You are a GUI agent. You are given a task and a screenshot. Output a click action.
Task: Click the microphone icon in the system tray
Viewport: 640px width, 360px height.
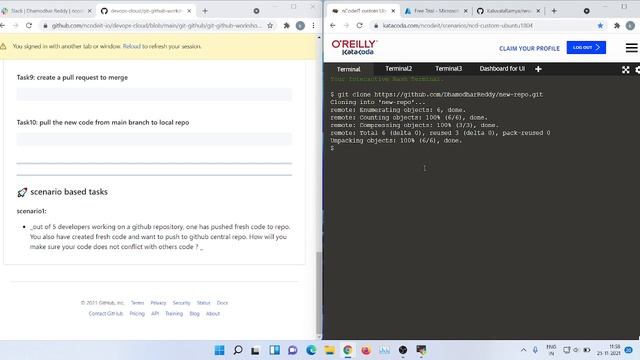click(x=535, y=350)
